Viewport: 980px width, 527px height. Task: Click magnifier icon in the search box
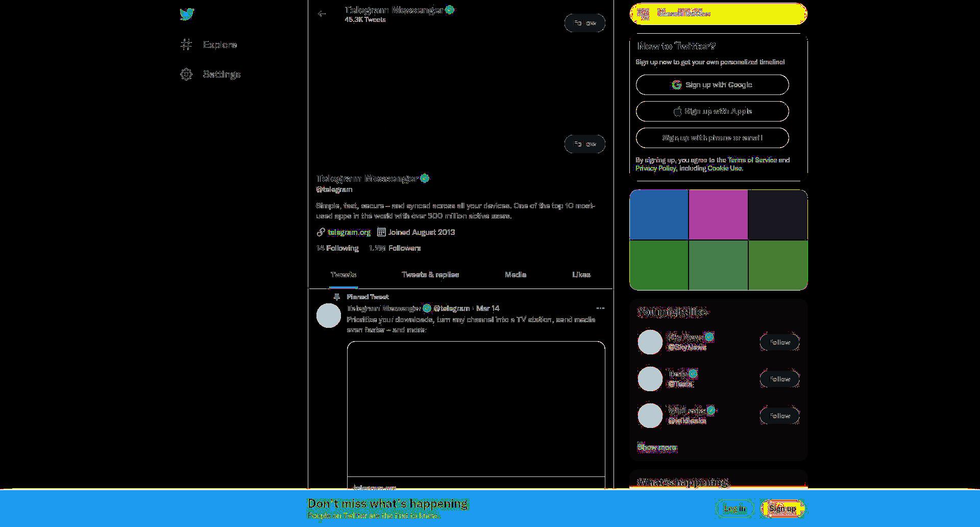point(644,14)
